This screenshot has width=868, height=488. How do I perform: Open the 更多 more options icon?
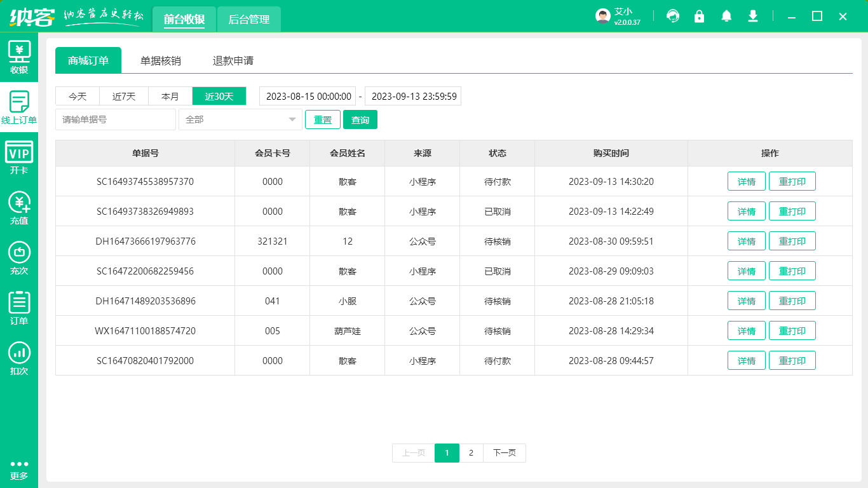pos(19,470)
